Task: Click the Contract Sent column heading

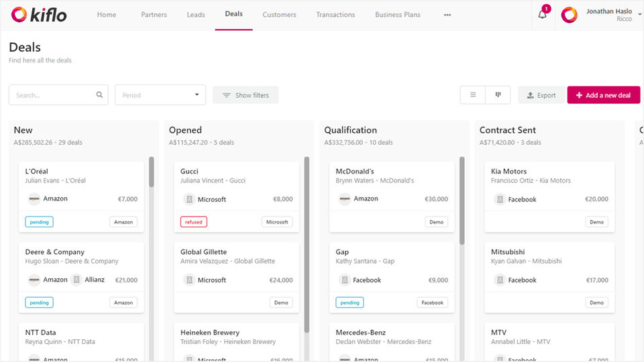Action: pyautogui.click(x=507, y=130)
